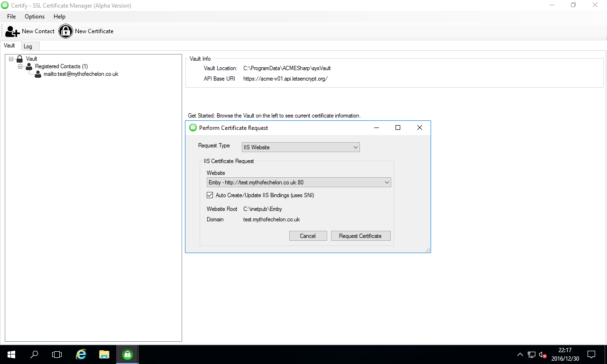Image resolution: width=607 pixels, height=364 pixels.
Task: Maximize the Perform Certificate Request dialog
Action: click(398, 127)
